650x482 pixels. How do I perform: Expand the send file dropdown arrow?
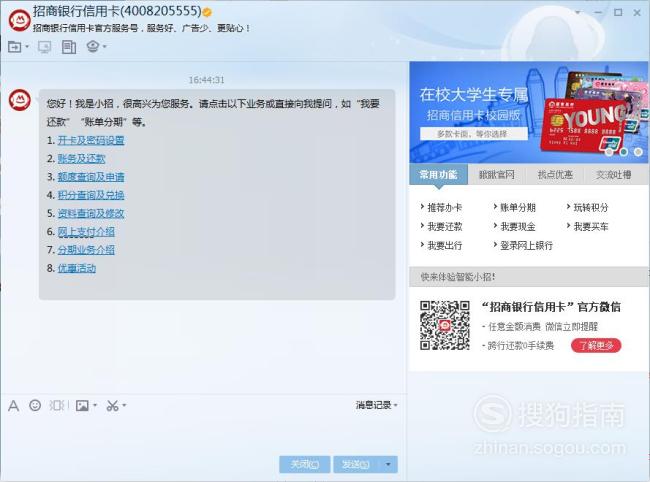point(27,47)
